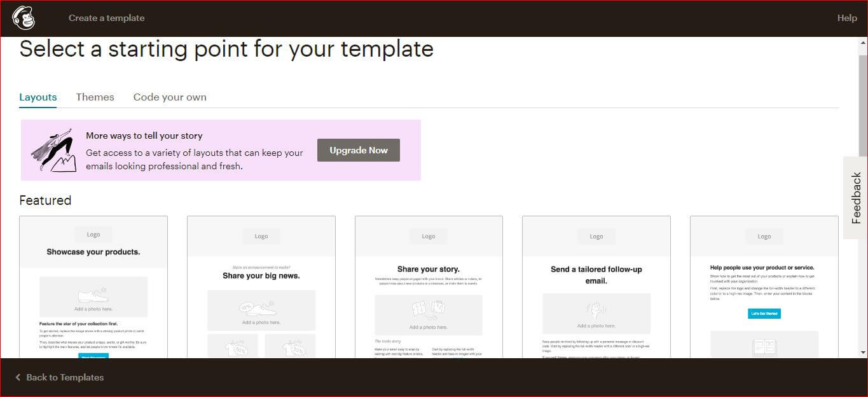This screenshot has width=868, height=397.
Task: Click the Upgrade Now button
Action: (x=359, y=150)
